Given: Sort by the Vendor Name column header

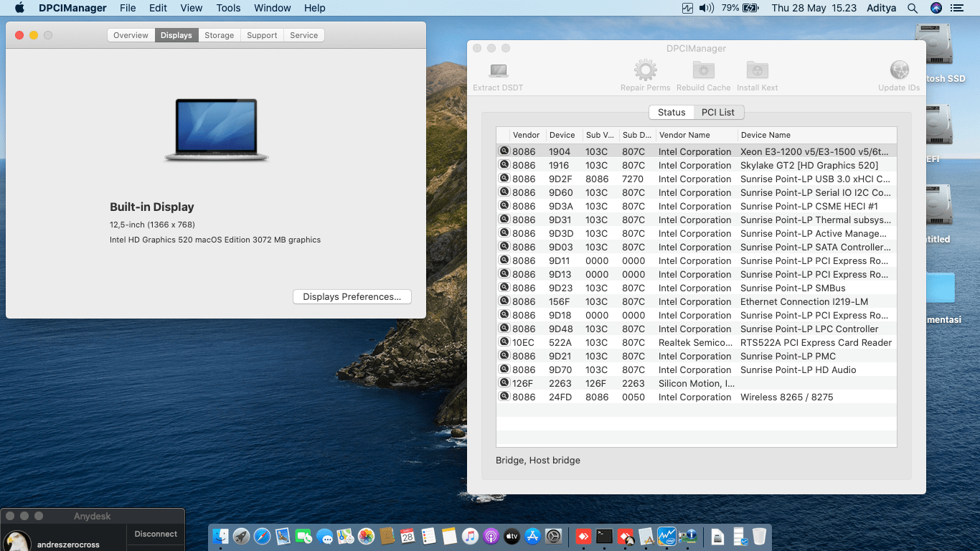Looking at the screenshot, I should tap(697, 135).
